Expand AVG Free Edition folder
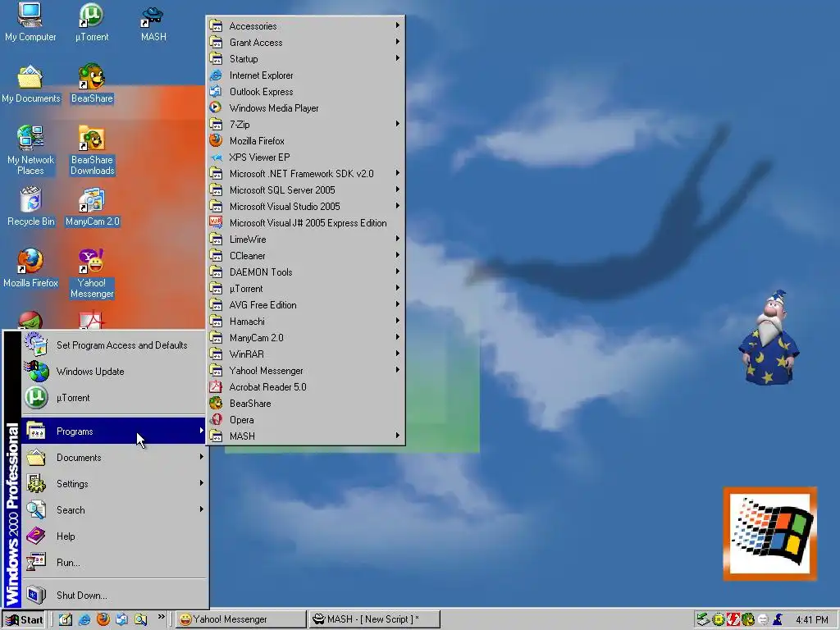The width and height of the screenshot is (840, 630). [x=305, y=305]
